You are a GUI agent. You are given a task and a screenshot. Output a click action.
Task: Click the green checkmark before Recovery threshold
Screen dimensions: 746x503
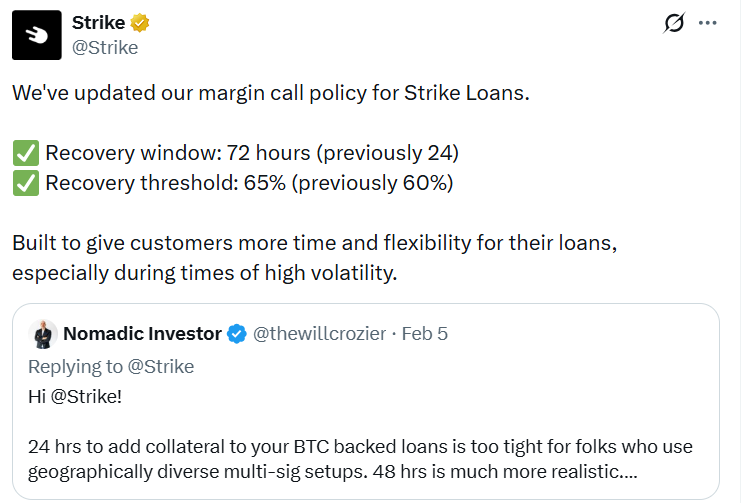tap(25, 183)
